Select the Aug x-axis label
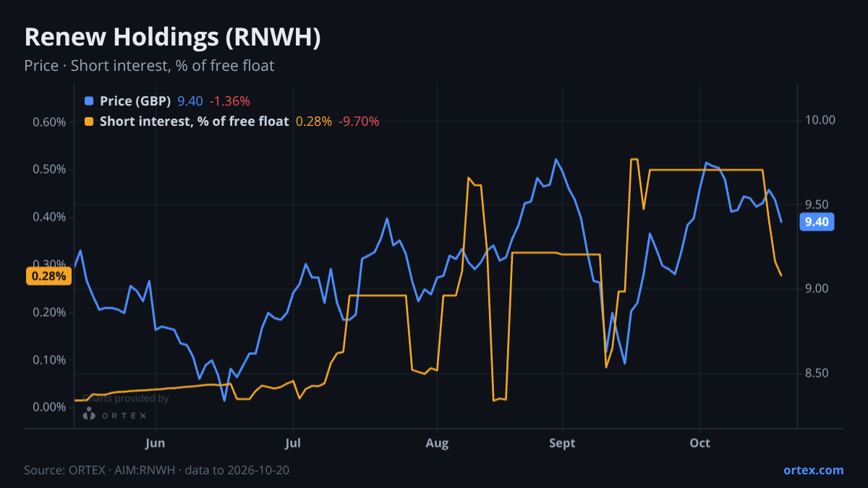 [x=437, y=443]
